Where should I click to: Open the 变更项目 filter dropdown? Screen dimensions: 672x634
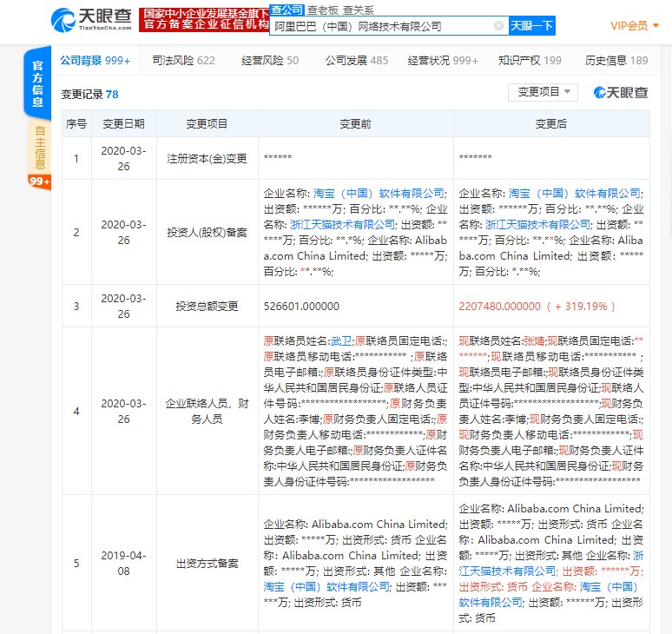pos(543,92)
